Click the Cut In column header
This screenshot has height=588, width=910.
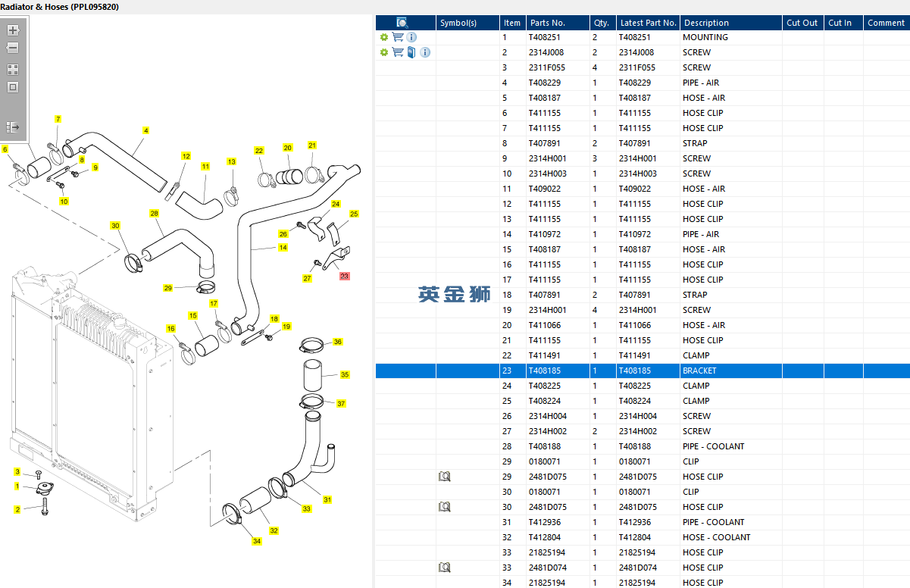click(843, 23)
